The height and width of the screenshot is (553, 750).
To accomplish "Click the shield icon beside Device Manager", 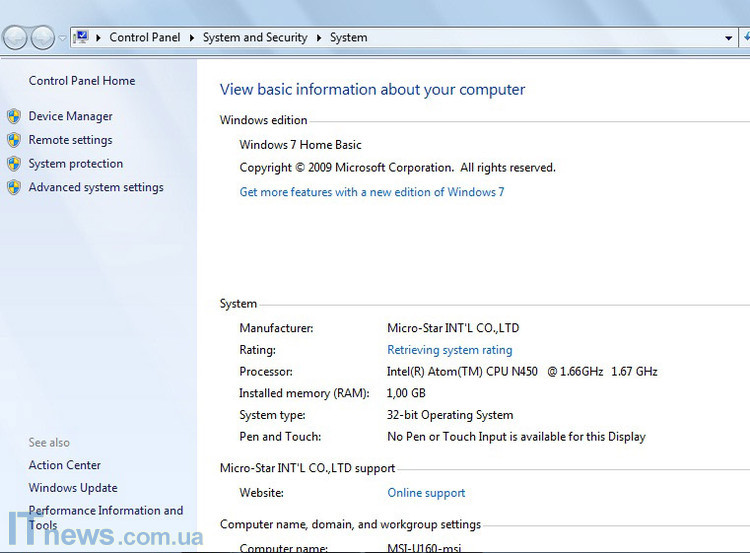I will (x=14, y=117).
